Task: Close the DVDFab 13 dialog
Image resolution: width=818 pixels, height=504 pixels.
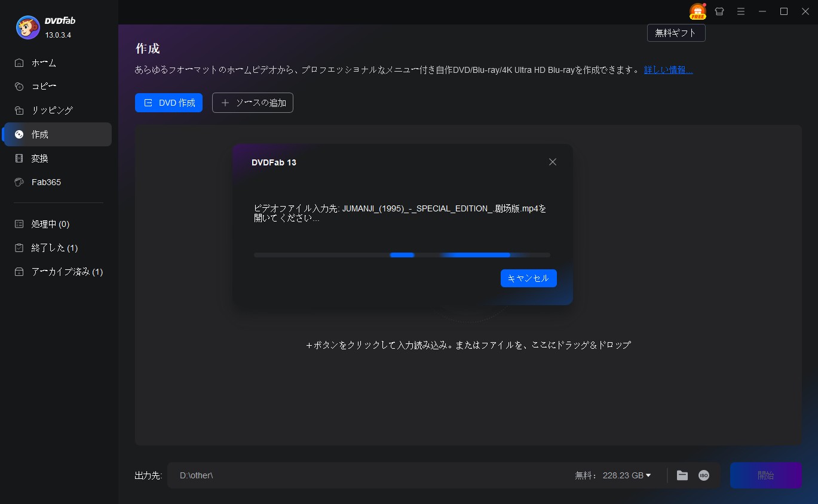Action: click(553, 162)
